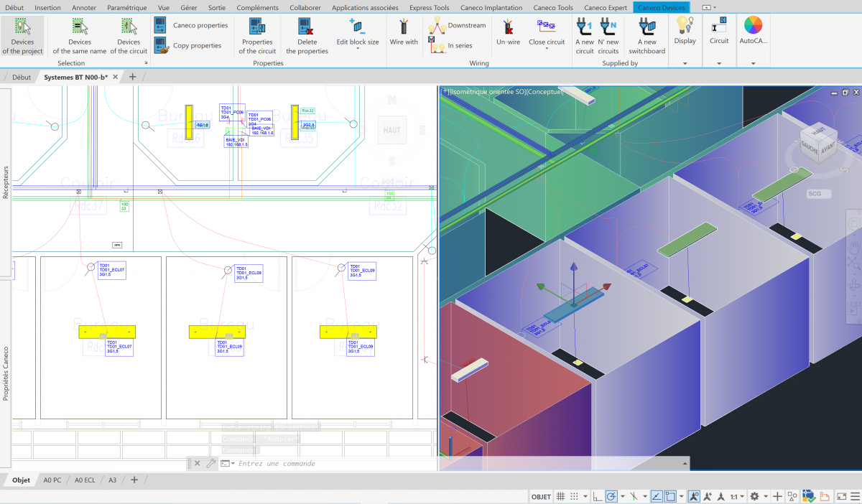Viewport: 862px width, 504px height.
Task: Switch to Caneco Tools ribbon tab
Action: pos(553,7)
